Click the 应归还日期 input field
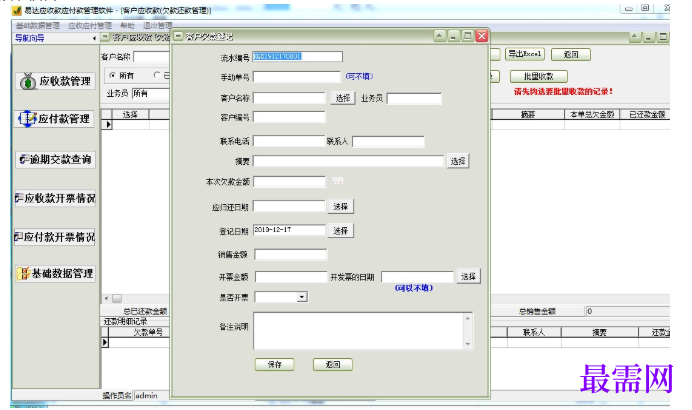 click(289, 206)
